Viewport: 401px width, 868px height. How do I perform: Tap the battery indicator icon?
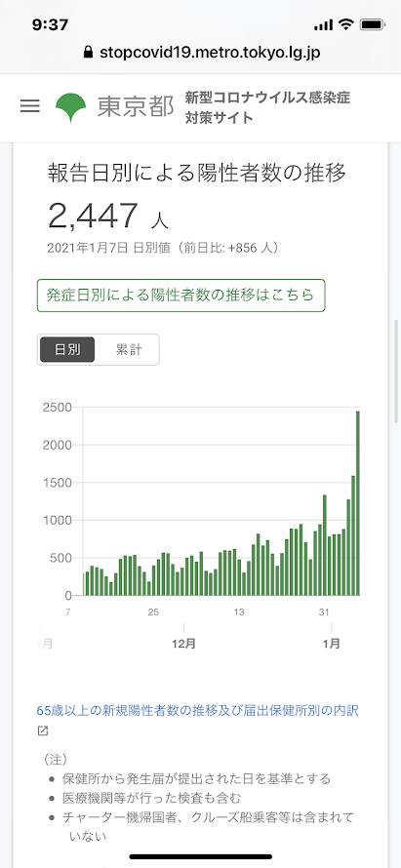(x=372, y=24)
